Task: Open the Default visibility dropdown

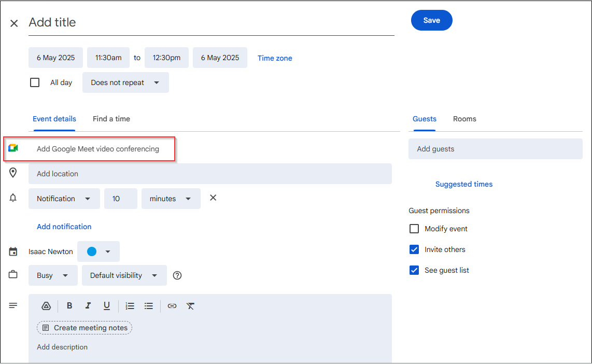Action: [x=124, y=276]
